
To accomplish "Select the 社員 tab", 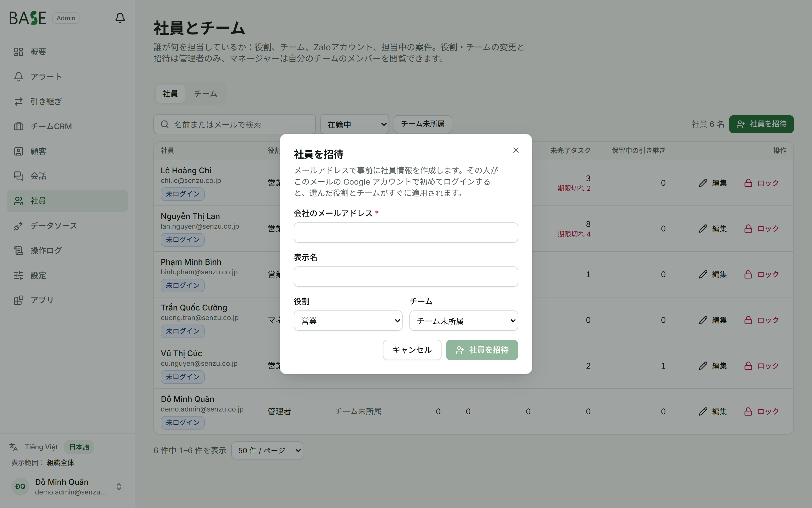I will click(x=170, y=93).
